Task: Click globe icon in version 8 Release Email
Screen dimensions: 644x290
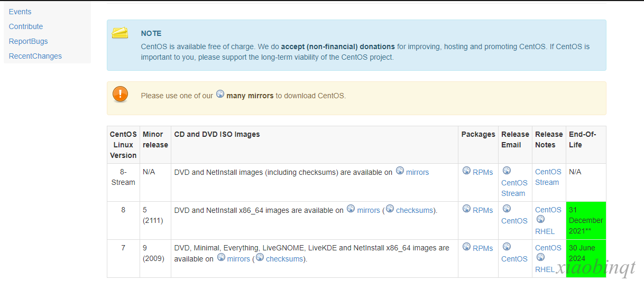Action: pos(507,209)
